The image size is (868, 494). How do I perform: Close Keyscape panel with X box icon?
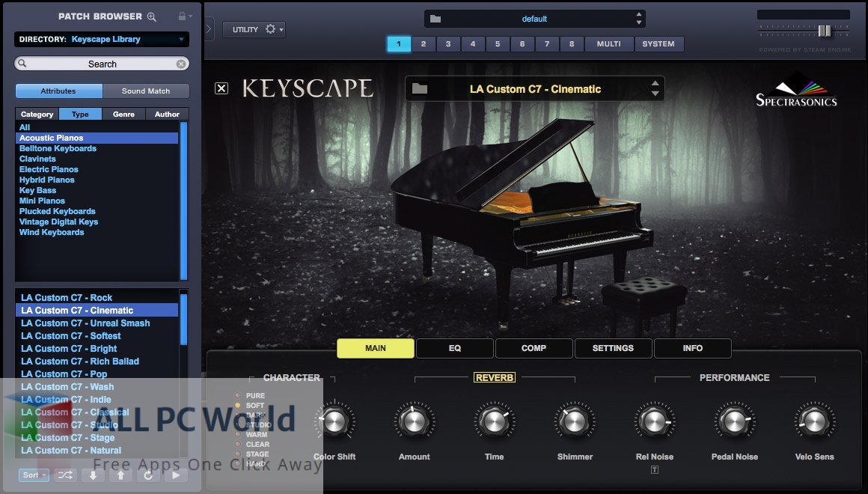[221, 88]
